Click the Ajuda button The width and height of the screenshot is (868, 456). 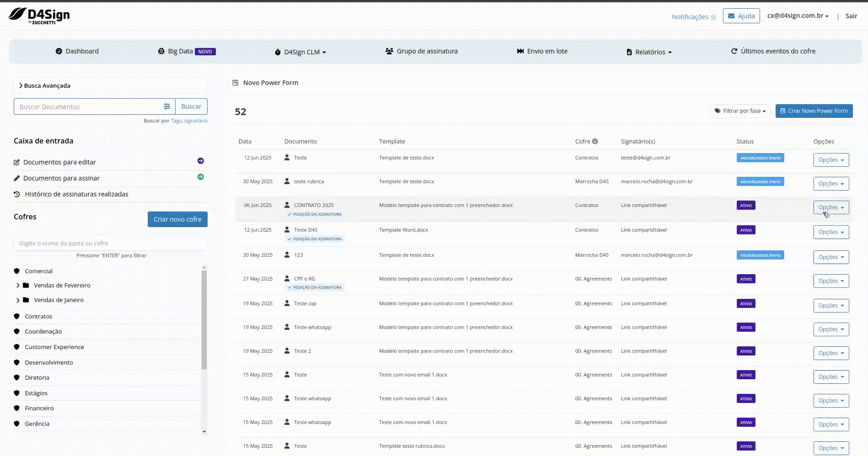[x=741, y=16]
